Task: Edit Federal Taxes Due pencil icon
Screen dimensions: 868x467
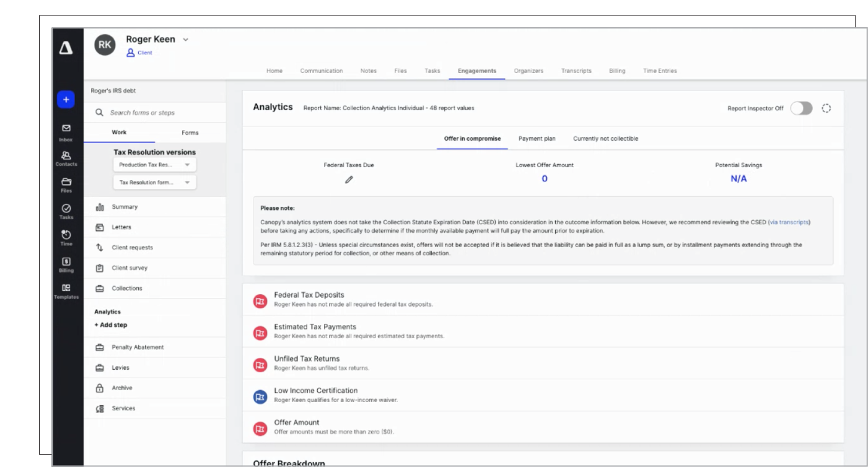Action: [x=349, y=179]
